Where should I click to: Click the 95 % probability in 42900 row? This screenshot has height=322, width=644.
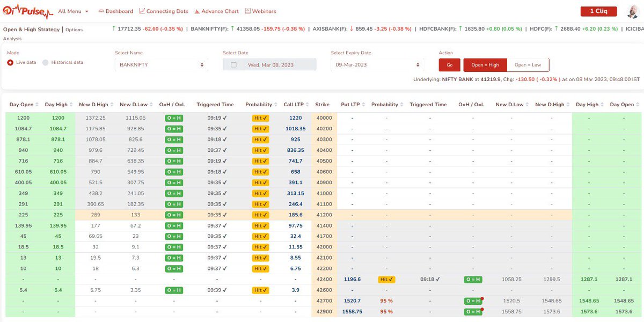[x=386, y=311]
